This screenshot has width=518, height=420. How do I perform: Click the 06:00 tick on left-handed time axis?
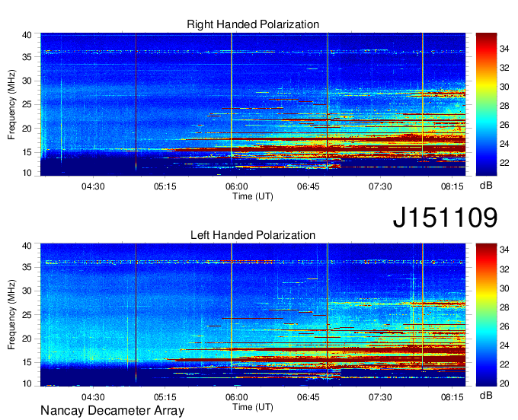(x=237, y=397)
